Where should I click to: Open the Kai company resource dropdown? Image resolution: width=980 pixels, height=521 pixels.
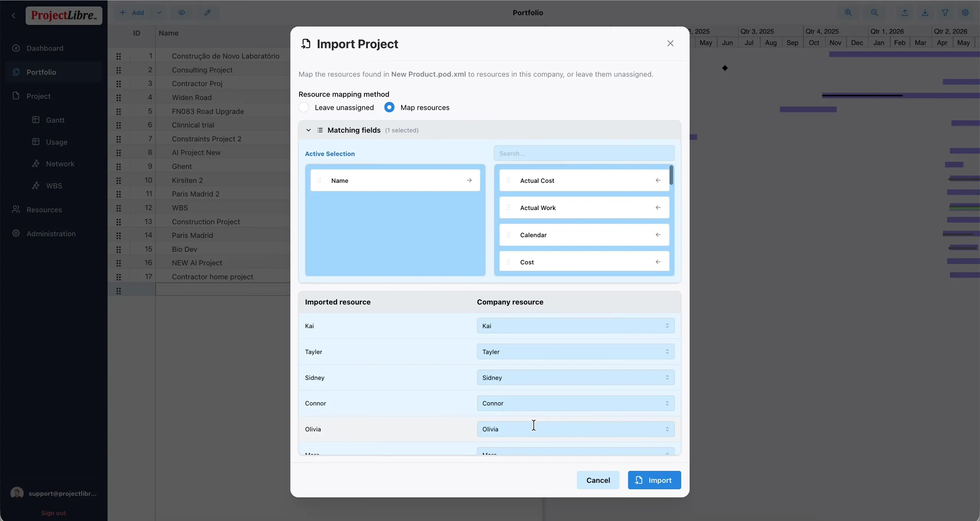[575, 326]
